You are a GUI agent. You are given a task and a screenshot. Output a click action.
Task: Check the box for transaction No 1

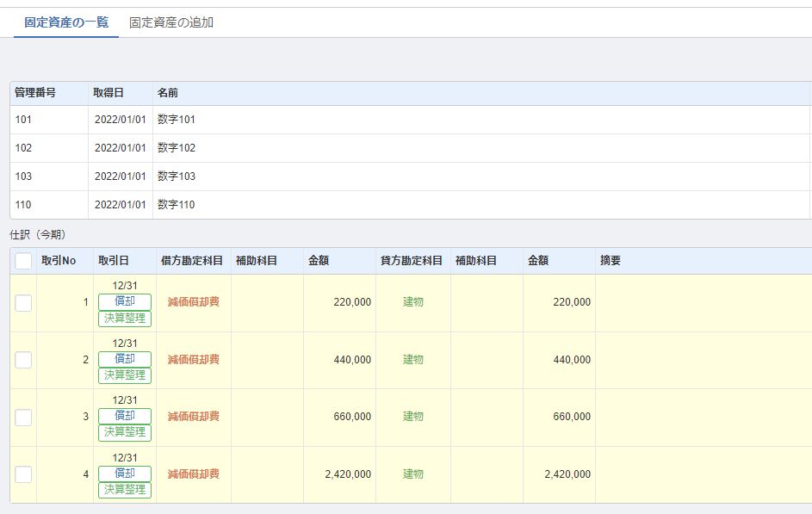[x=23, y=303]
